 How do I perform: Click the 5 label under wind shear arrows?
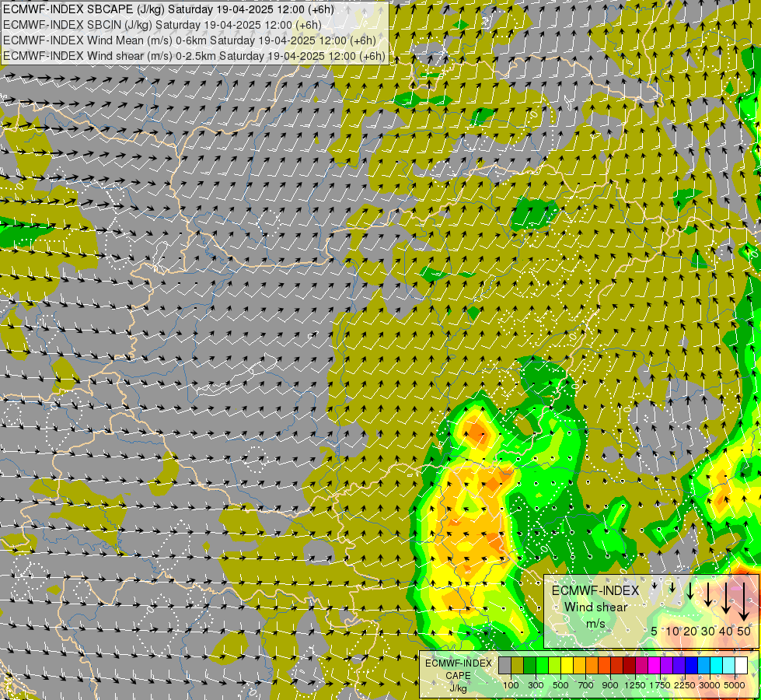point(655,631)
